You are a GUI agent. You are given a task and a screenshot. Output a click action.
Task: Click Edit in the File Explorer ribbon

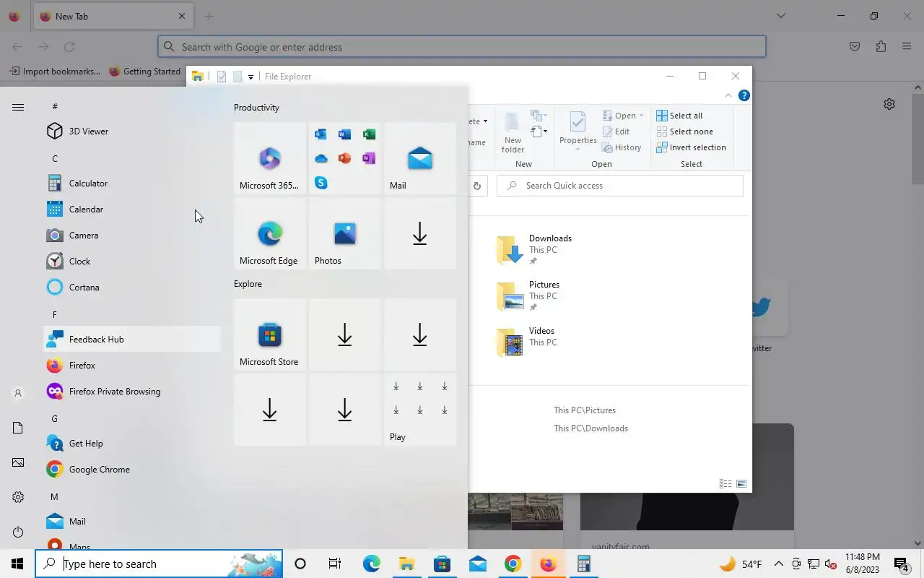(x=616, y=131)
